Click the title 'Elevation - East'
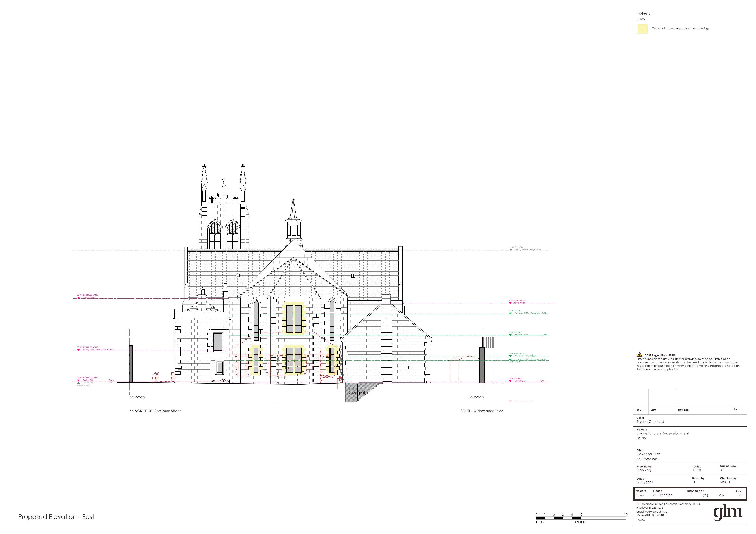 (x=649, y=454)
